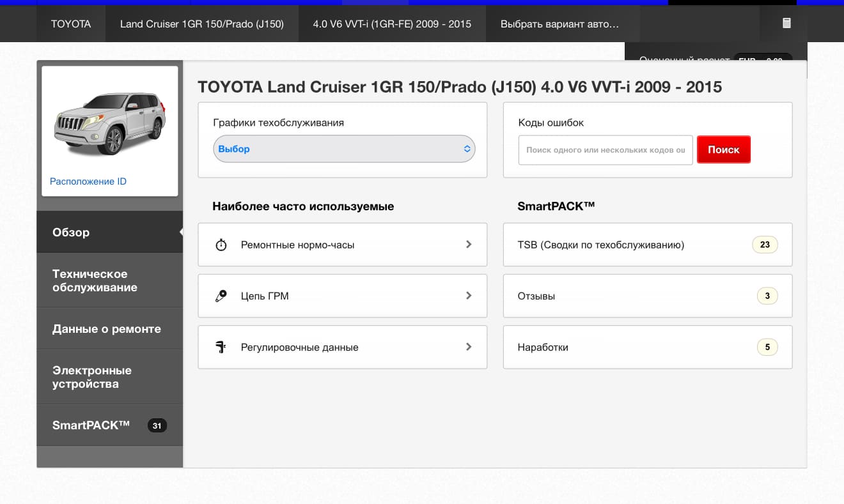Open Отзывы recalls row

pyautogui.click(x=648, y=296)
